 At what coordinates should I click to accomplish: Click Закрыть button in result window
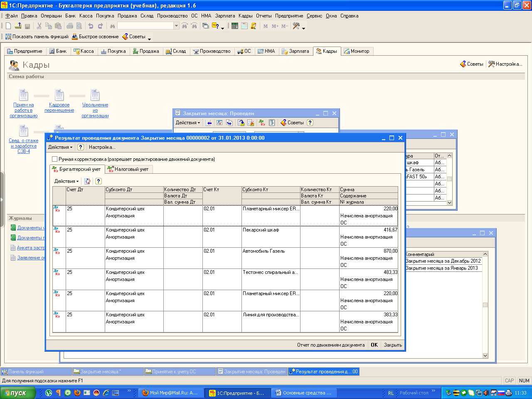393,345
